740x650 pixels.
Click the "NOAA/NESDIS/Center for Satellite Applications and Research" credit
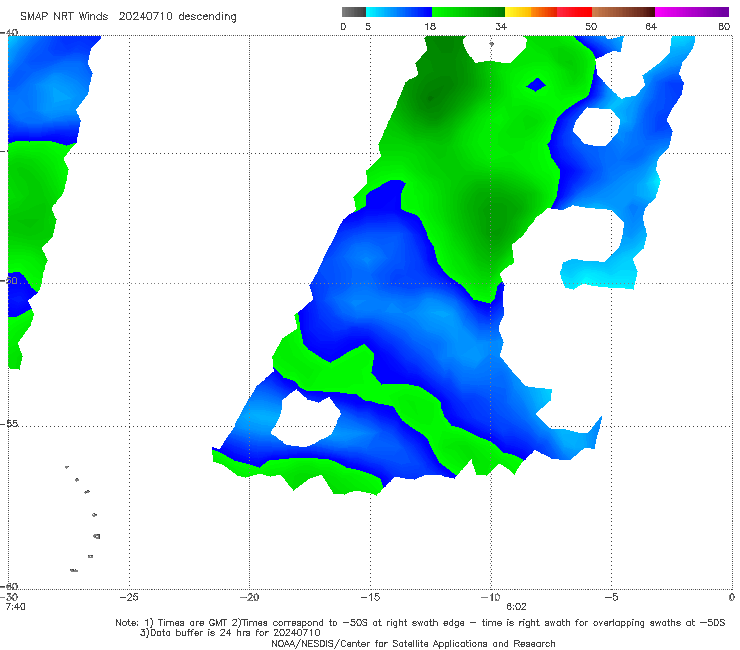(x=413, y=643)
